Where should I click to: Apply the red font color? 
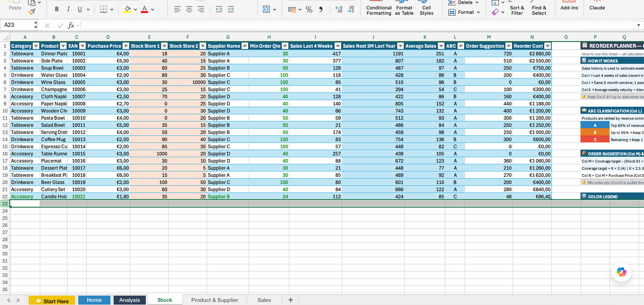[144, 9]
